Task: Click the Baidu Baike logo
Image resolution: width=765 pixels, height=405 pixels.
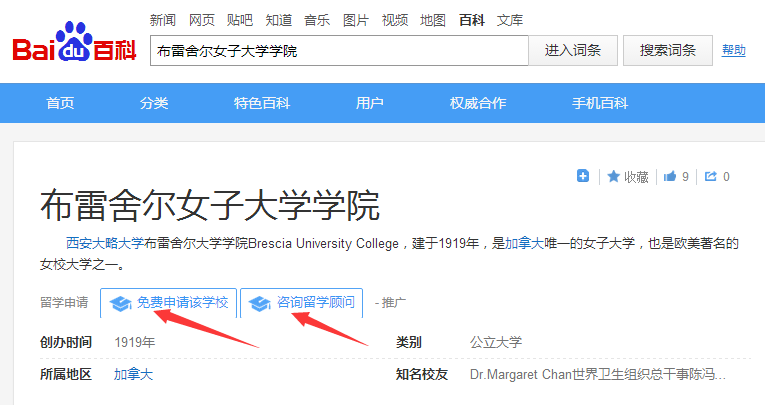Action: point(74,42)
